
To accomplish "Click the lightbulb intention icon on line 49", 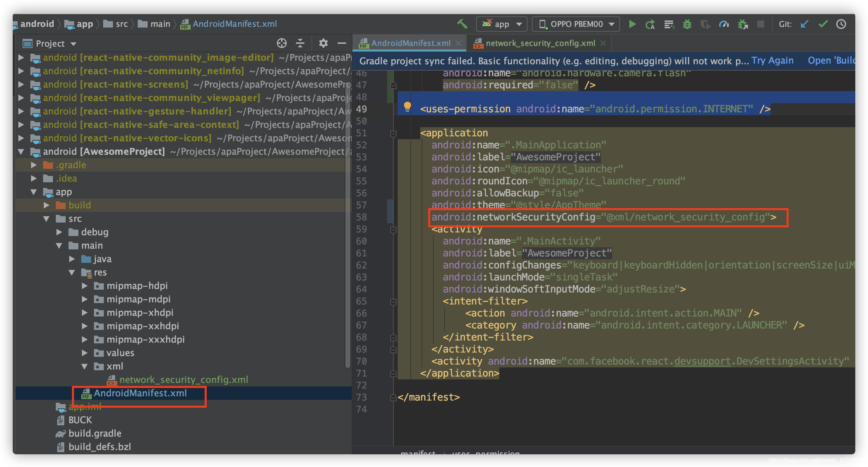I will click(407, 106).
